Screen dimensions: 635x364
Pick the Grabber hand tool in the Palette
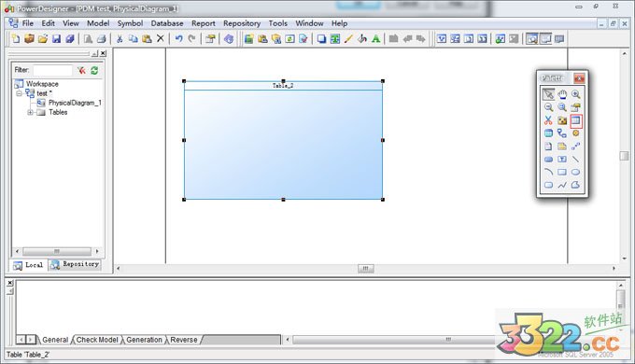click(x=562, y=94)
